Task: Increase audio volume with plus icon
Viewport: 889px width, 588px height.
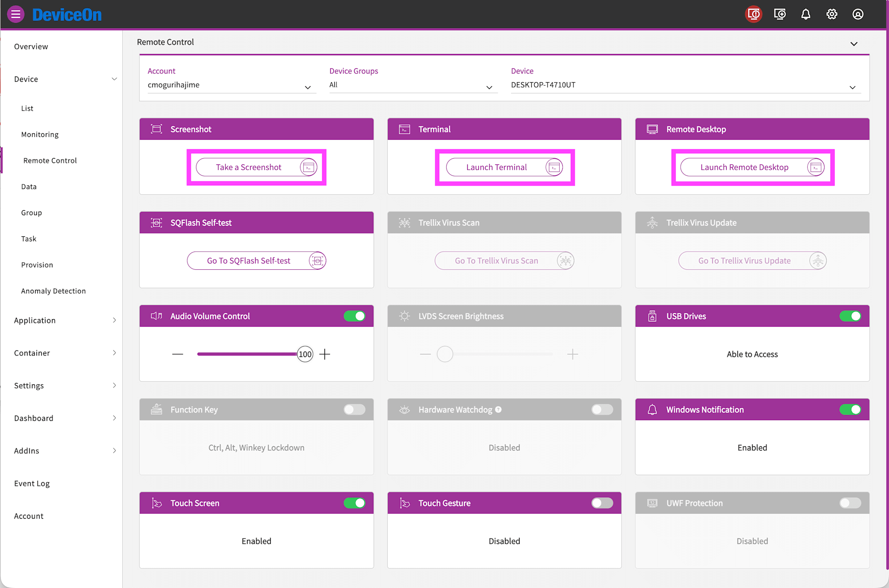Action: pos(325,354)
